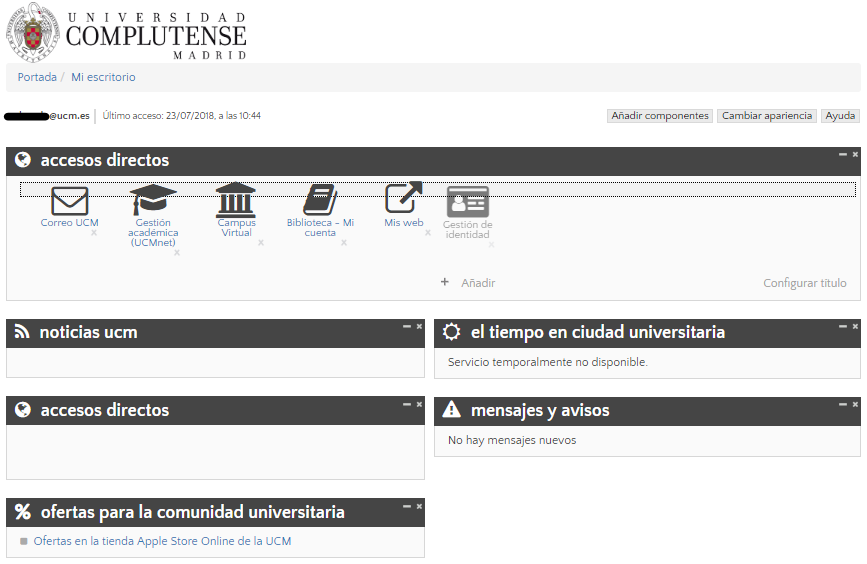
Task: Click 'No hay mensajes nuevos' text
Action: 512,440
